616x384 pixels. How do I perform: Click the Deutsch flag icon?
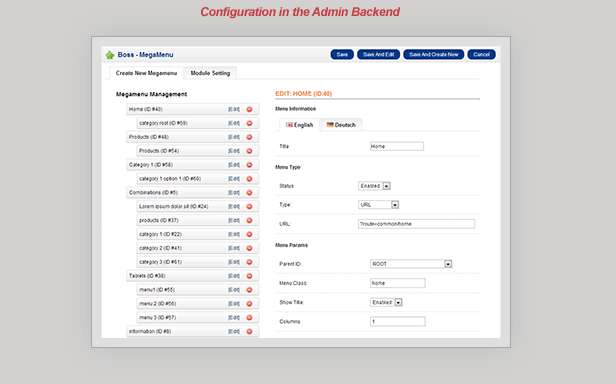(330, 125)
